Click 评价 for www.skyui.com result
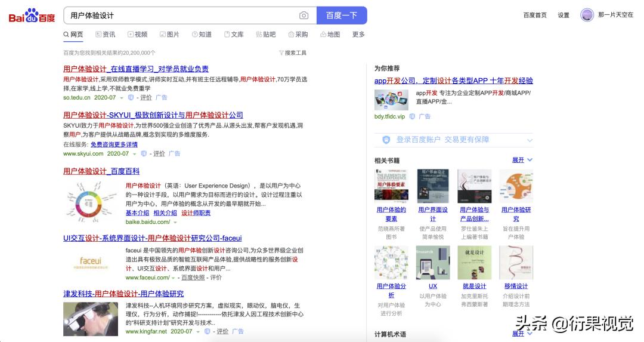644x342 pixels. click(x=159, y=154)
